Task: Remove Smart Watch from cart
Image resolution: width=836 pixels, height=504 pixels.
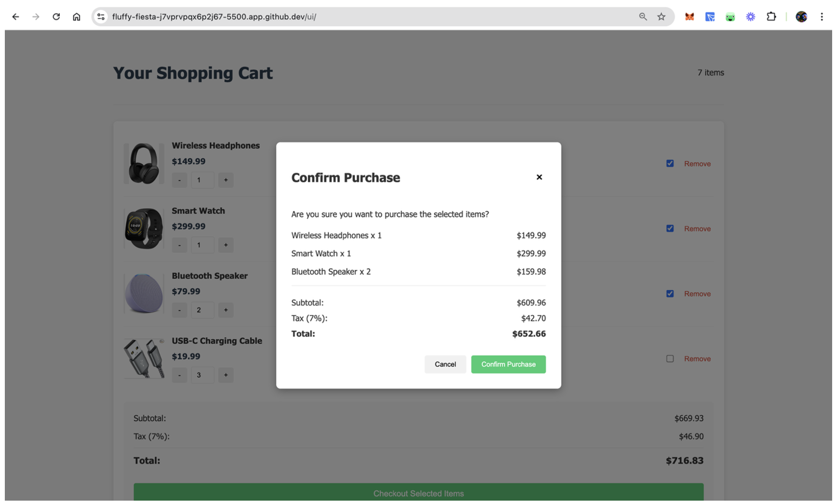Action: pos(697,229)
